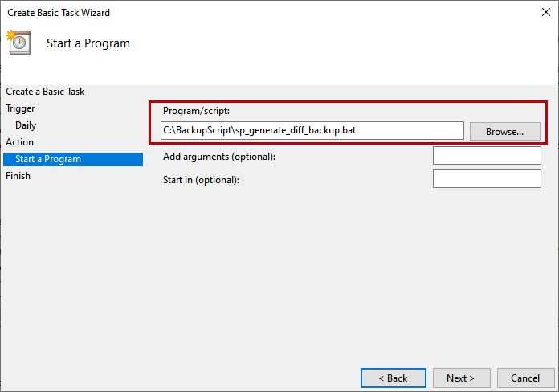Jump to the Finish step

pos(18,176)
